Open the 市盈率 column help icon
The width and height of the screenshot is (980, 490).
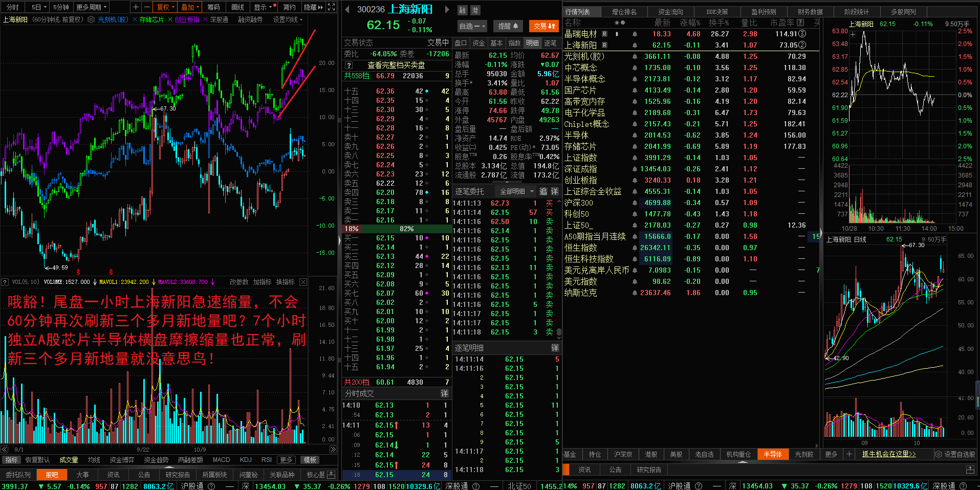pos(801,23)
